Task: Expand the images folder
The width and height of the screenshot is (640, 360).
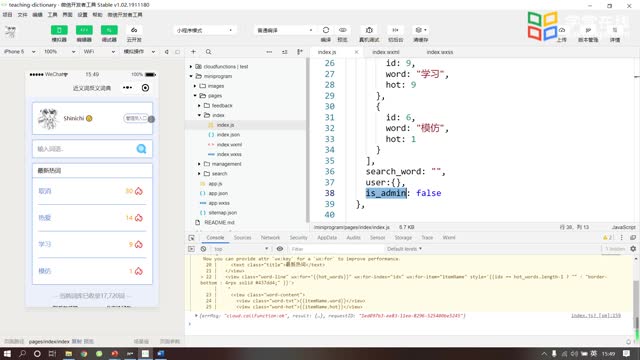Action: (195, 86)
